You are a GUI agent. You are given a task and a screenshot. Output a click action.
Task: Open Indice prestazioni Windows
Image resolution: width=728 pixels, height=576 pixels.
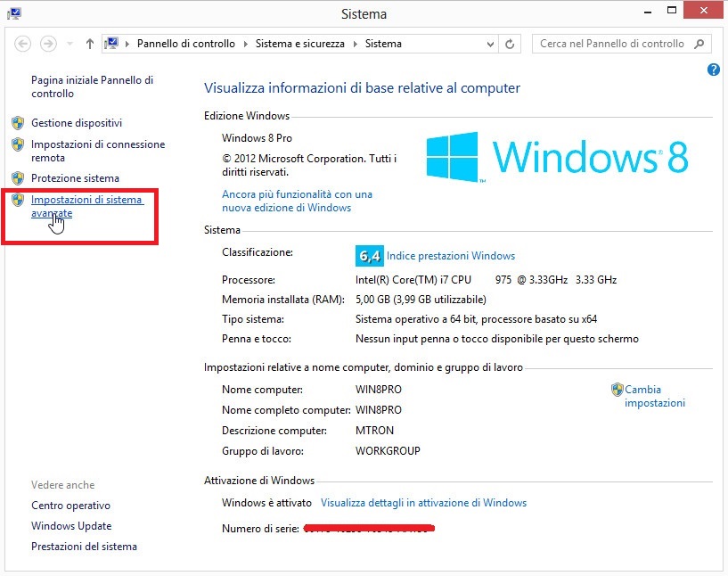(x=451, y=256)
